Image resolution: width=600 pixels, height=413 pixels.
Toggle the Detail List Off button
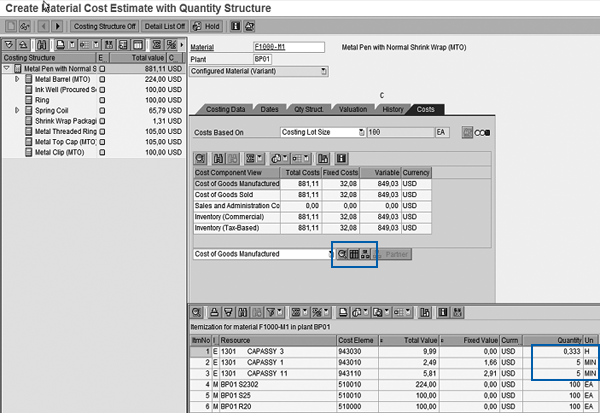point(166,24)
